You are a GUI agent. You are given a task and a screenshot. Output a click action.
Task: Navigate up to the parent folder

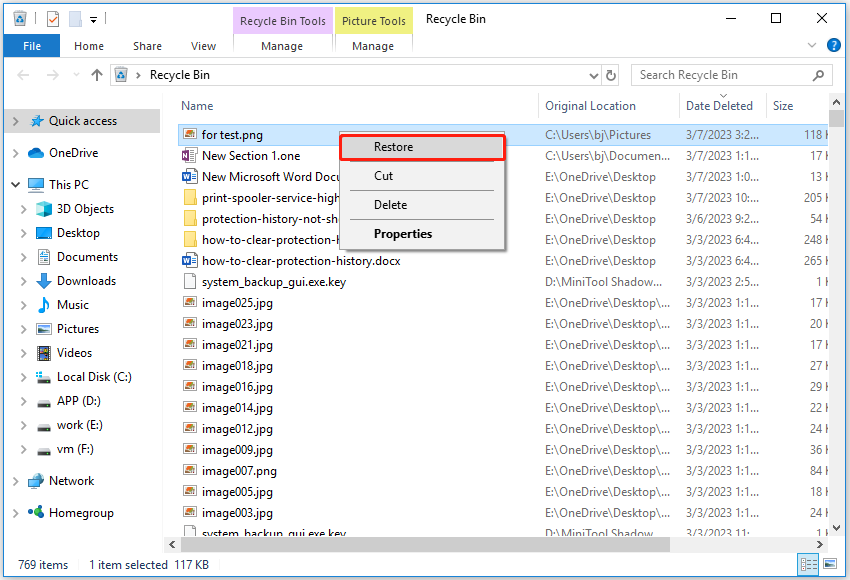(x=95, y=74)
